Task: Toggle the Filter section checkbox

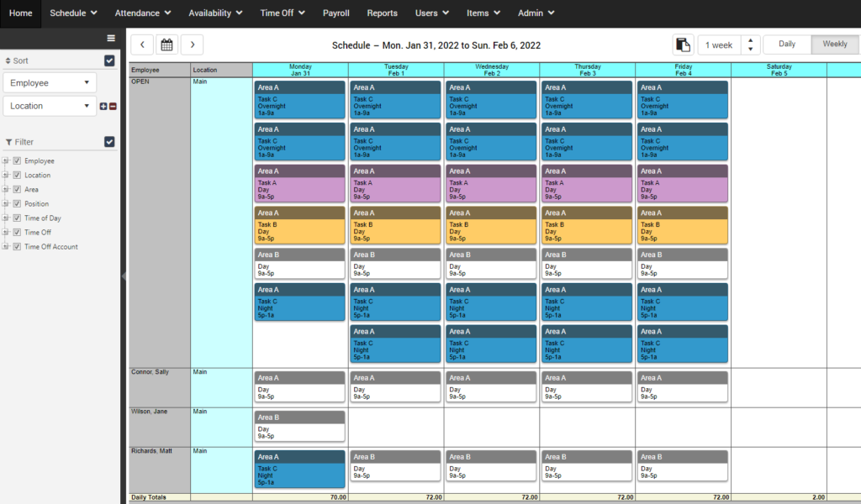Action: (109, 141)
